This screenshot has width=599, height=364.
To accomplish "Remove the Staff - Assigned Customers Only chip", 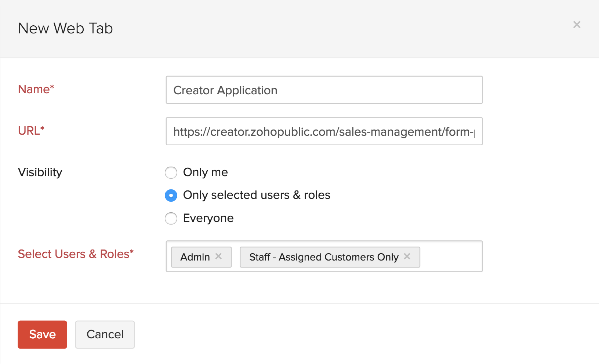I will tap(407, 257).
